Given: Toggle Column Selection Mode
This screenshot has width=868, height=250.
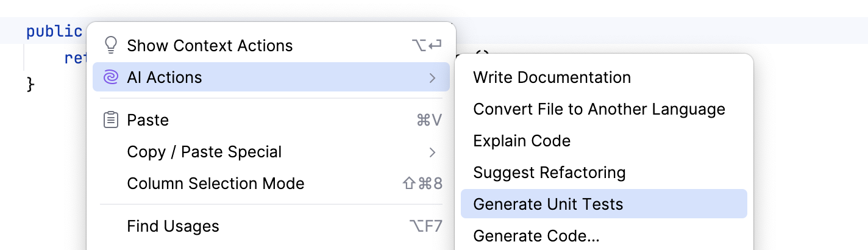Looking at the screenshot, I should coord(215,184).
